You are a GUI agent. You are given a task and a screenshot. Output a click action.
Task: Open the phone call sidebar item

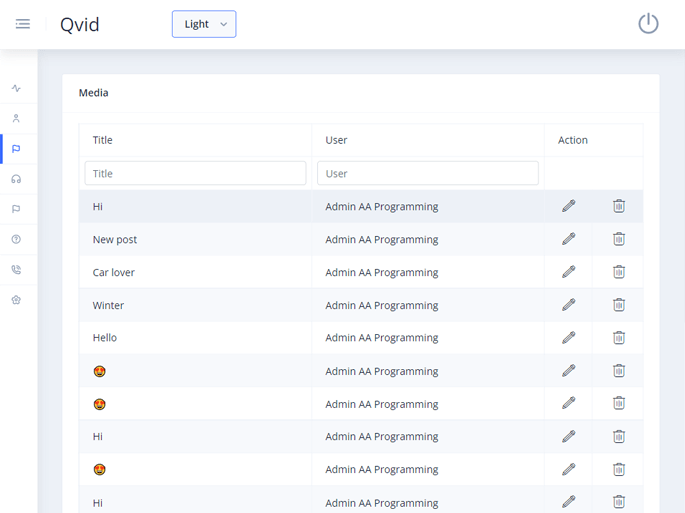pos(16,270)
